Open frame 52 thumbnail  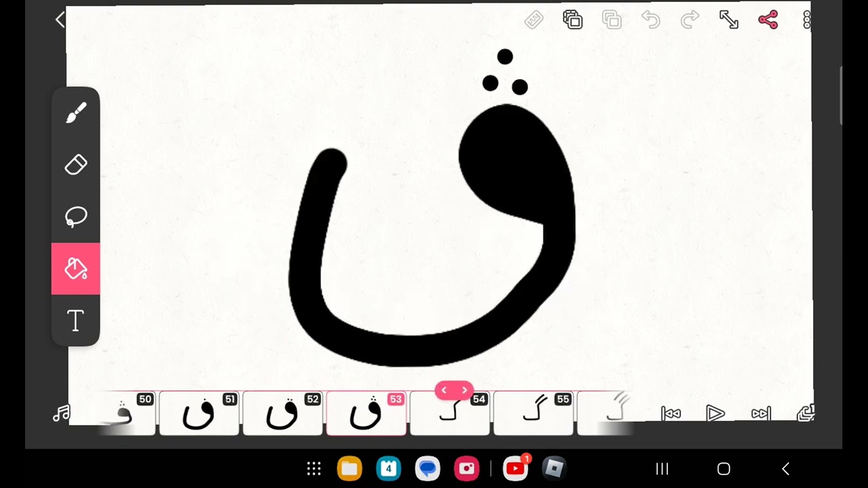(283, 413)
